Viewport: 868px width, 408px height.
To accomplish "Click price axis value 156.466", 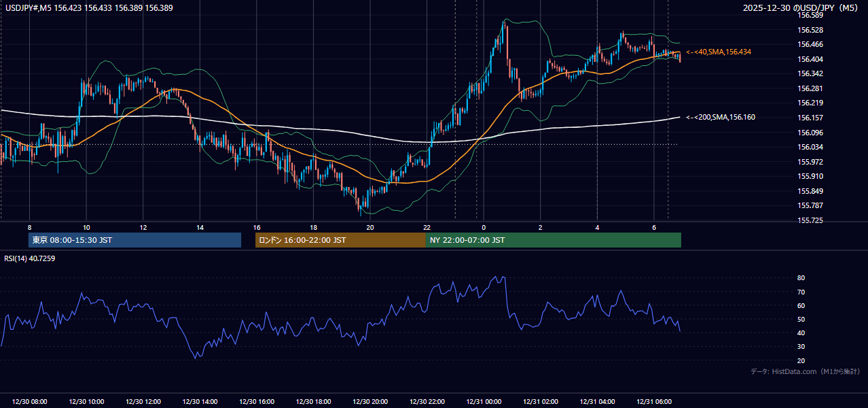I will (810, 44).
